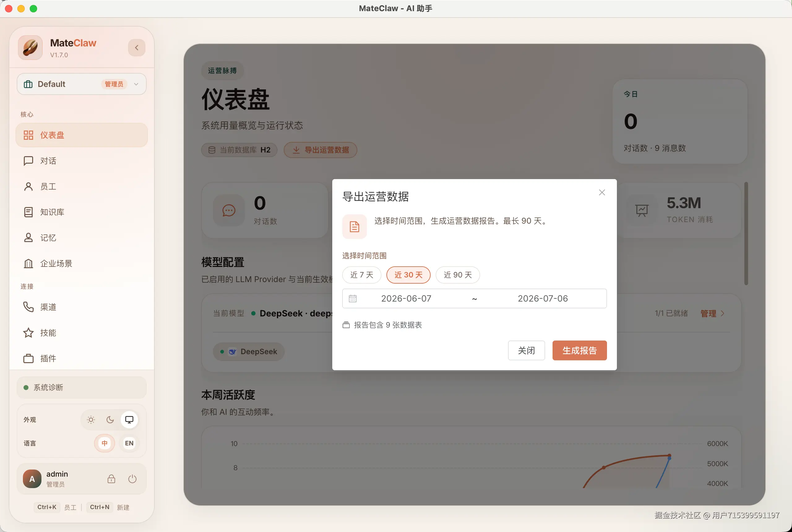Click the 模型配置 heading
Screen dimensions: 792x532
223,262
